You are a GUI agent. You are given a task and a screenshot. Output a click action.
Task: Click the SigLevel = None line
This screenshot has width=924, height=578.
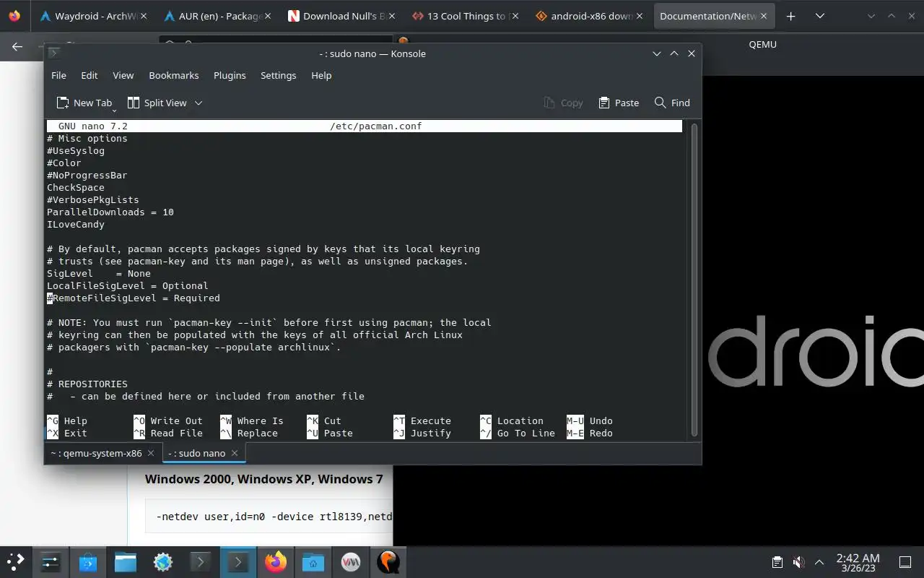tap(99, 274)
